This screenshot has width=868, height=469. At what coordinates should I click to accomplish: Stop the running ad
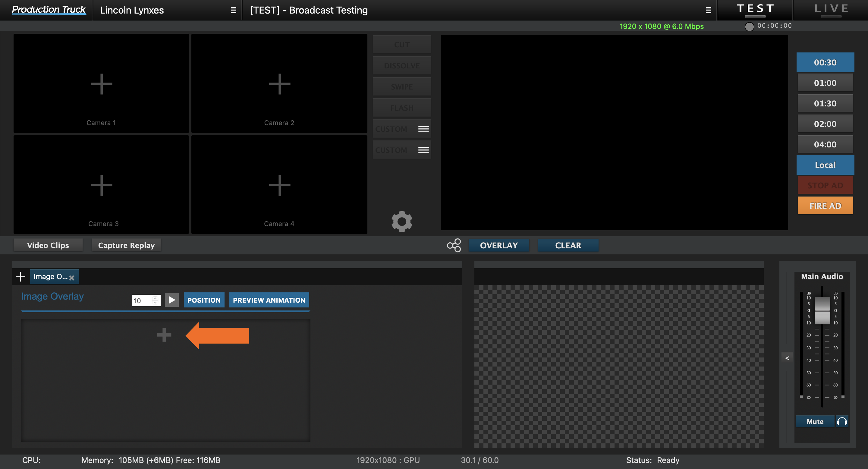(x=825, y=185)
